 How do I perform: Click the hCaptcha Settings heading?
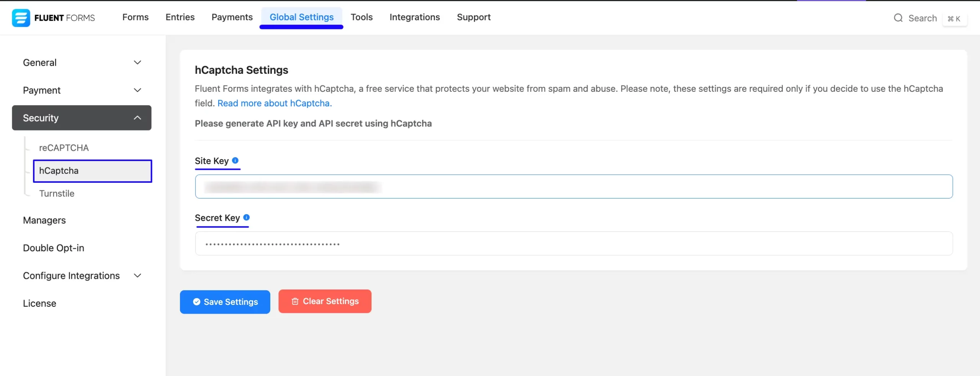(242, 70)
